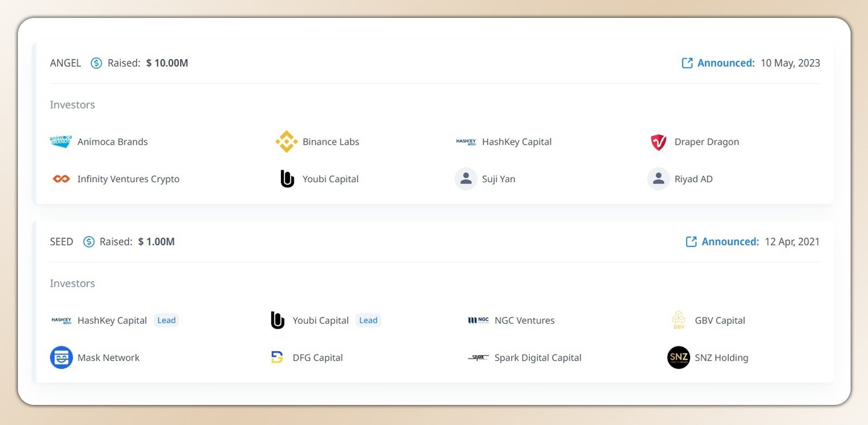Image resolution: width=868 pixels, height=425 pixels.
Task: Click the dollar icon beside Angel Raised
Action: click(x=96, y=63)
